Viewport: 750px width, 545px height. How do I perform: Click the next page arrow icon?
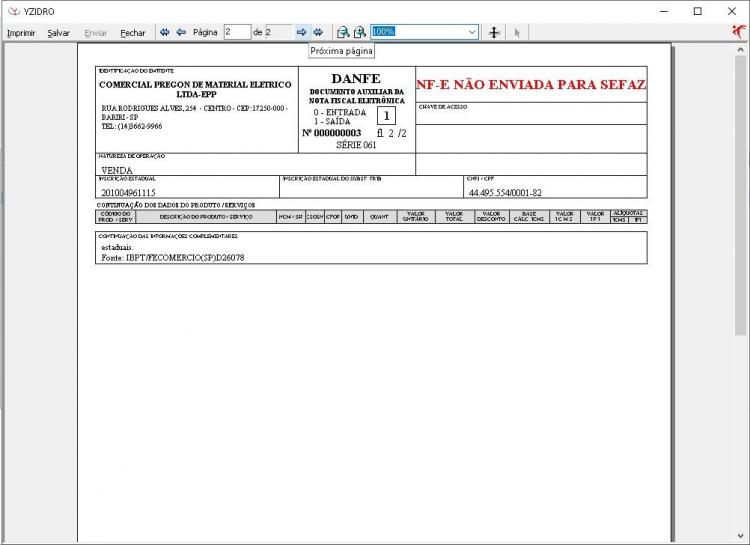click(x=301, y=32)
